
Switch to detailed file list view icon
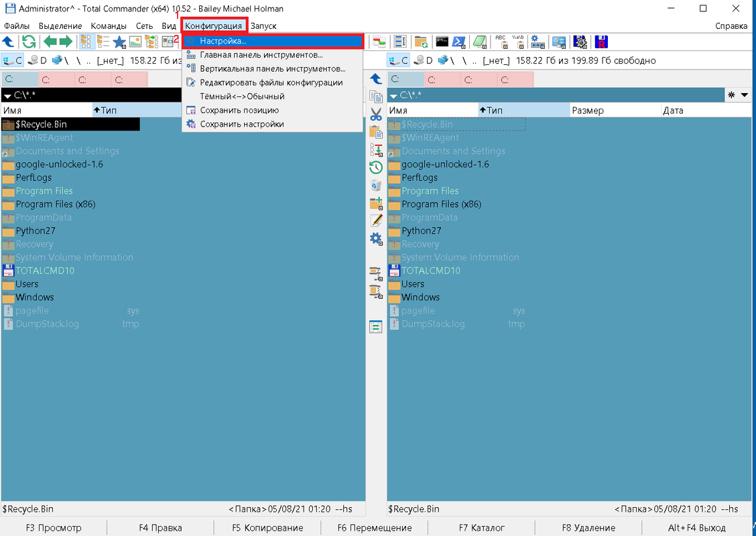(x=103, y=42)
